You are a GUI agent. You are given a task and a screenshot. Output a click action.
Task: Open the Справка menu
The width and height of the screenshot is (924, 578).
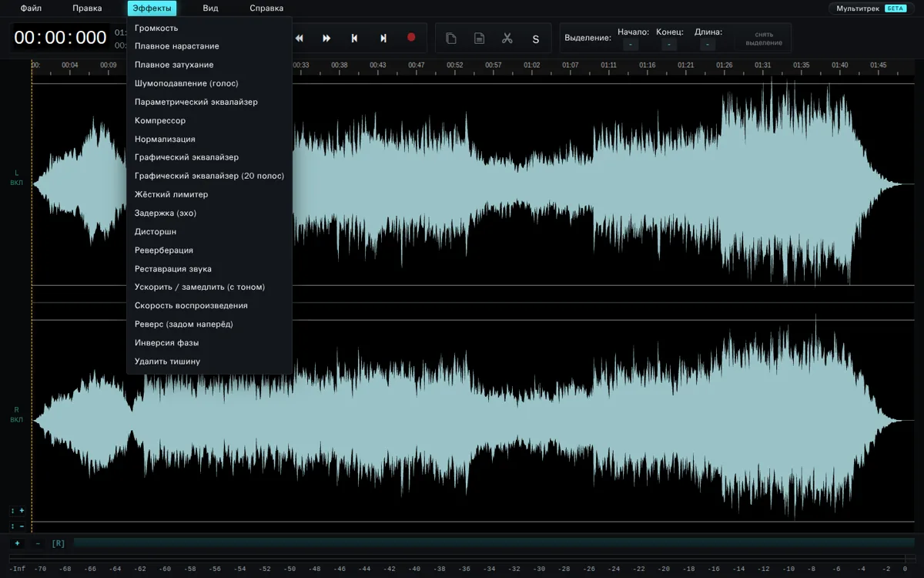tap(266, 8)
